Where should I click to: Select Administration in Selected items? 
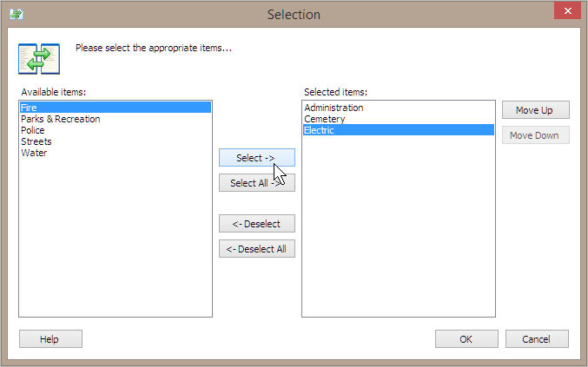tap(399, 108)
